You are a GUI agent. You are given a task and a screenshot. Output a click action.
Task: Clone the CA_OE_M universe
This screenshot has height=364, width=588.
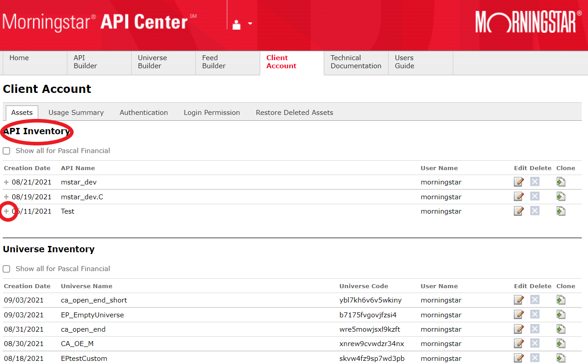[x=561, y=343]
